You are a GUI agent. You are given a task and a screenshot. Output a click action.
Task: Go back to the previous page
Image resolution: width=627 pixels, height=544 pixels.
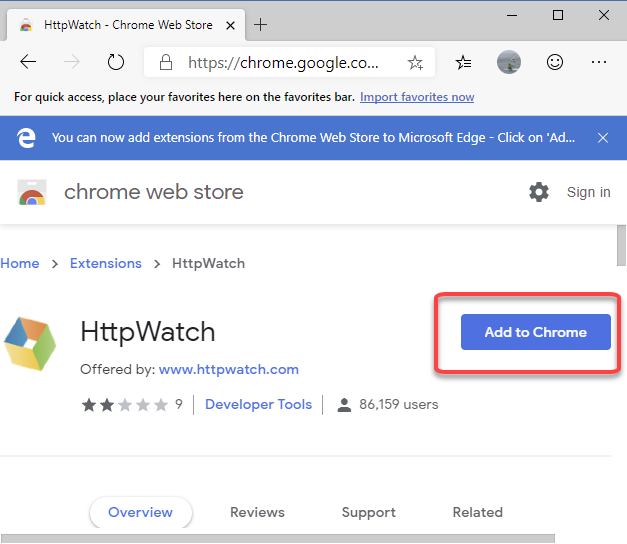point(28,62)
